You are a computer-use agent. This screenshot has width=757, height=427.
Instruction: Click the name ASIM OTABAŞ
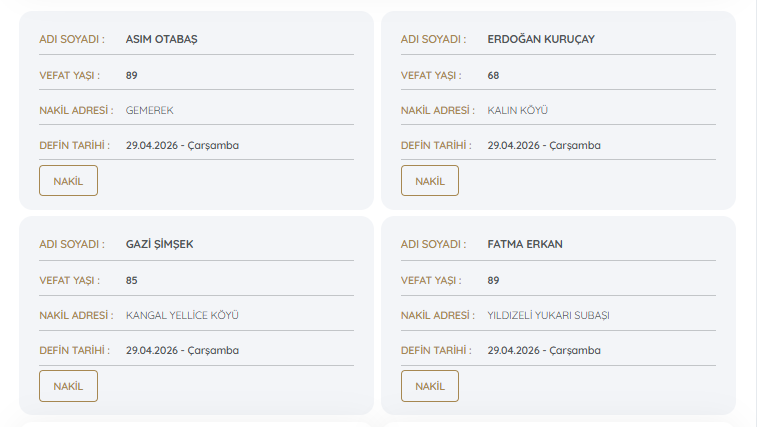pos(162,39)
